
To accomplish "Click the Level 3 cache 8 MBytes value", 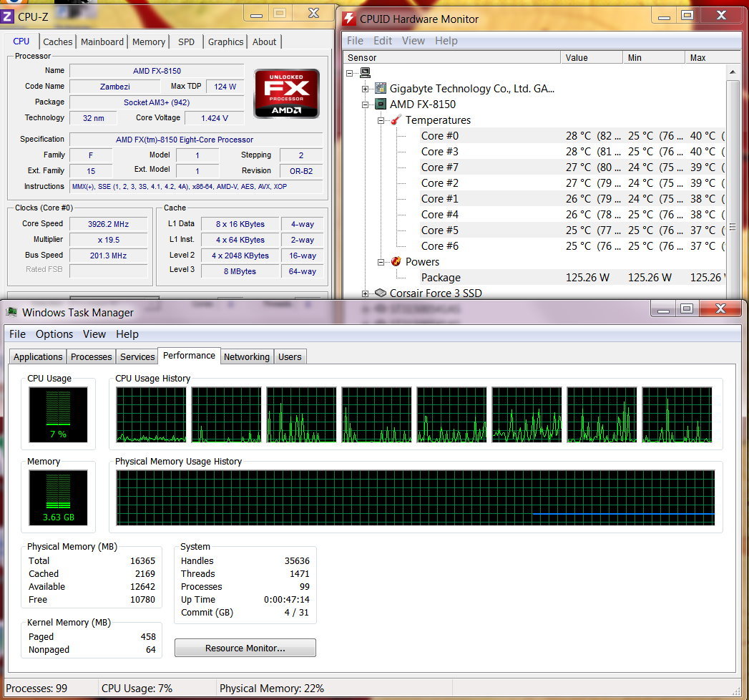I will point(240,271).
